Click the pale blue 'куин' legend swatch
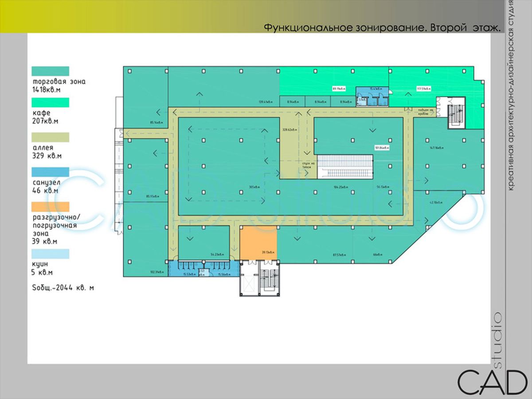532x399 pixels. tap(50, 254)
